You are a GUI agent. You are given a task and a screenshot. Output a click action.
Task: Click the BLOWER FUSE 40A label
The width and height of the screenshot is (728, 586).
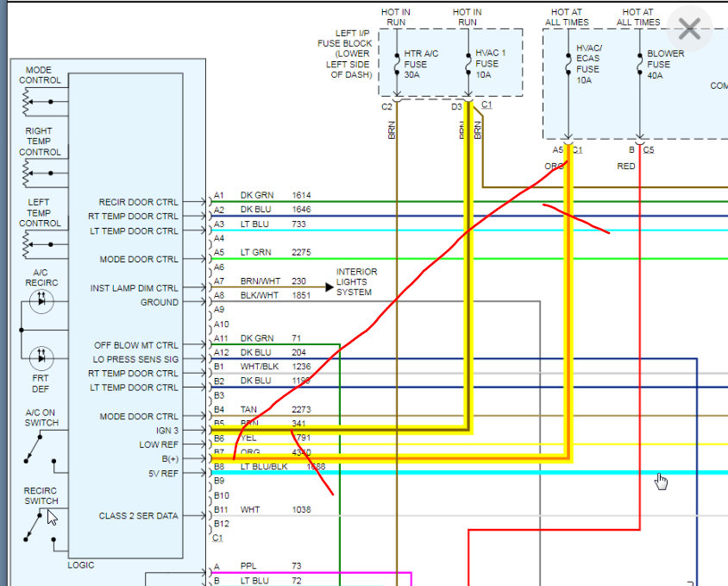(x=665, y=64)
